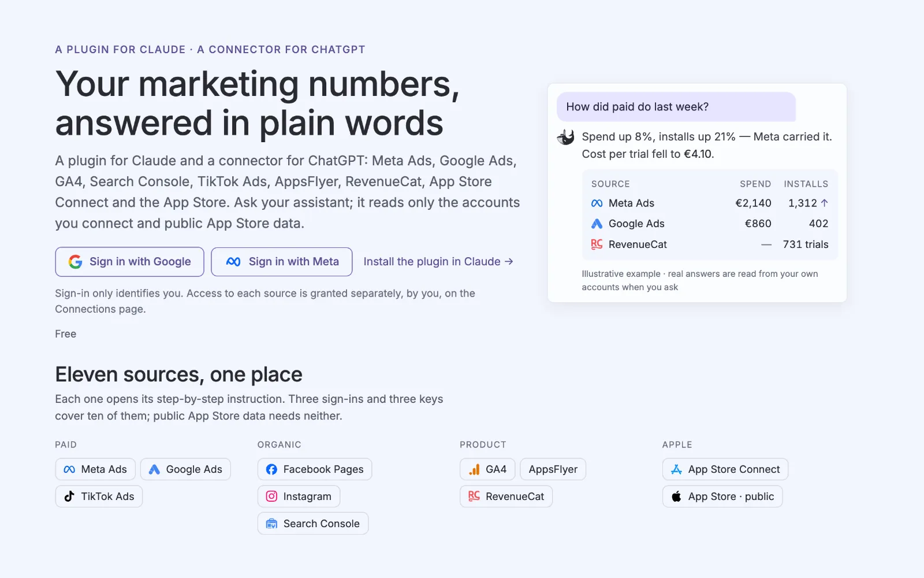Click the 'Free' label

tap(66, 334)
